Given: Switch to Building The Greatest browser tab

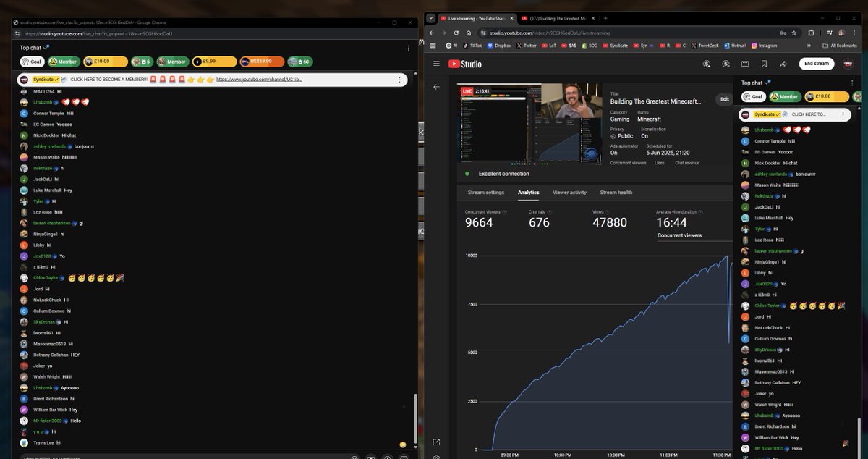Looking at the screenshot, I should [558, 17].
